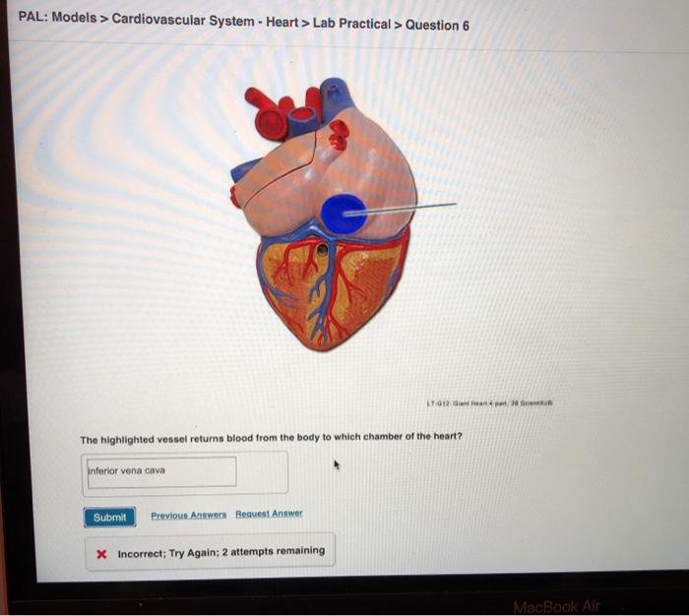Open the Request Answer link

click(x=269, y=514)
